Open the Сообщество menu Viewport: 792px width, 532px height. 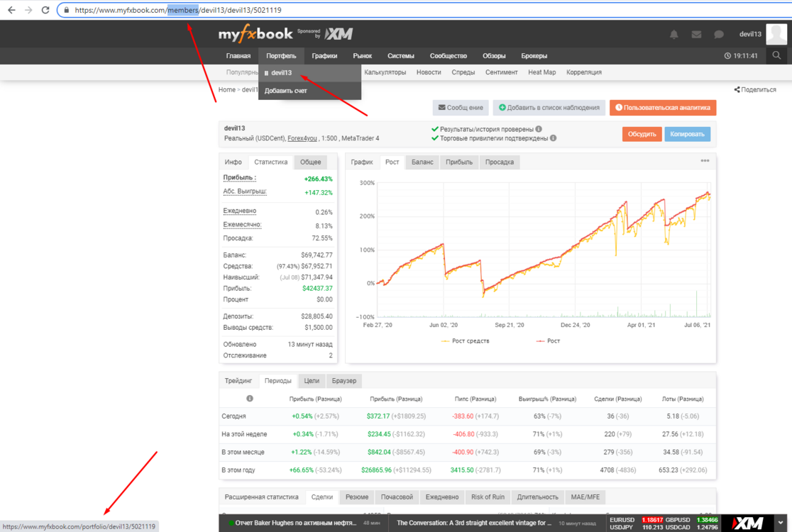click(x=448, y=56)
